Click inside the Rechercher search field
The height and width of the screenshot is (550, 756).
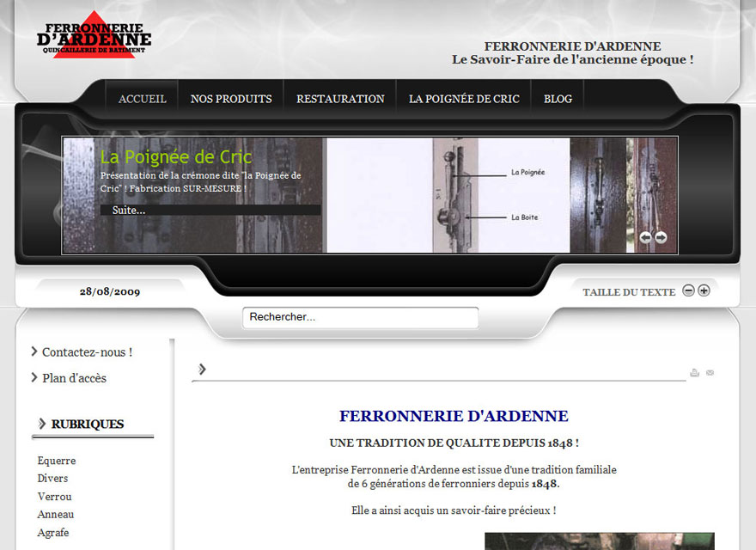click(x=360, y=317)
